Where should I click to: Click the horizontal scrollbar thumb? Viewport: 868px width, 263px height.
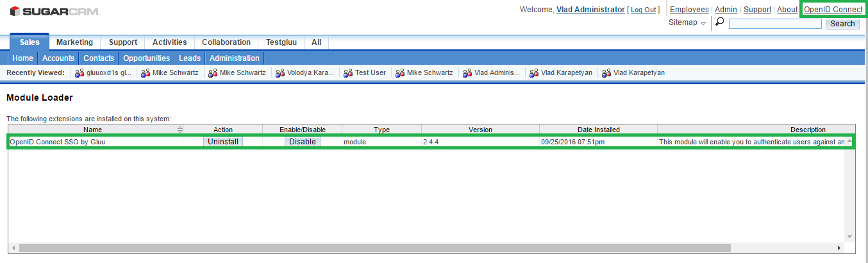pos(374,248)
